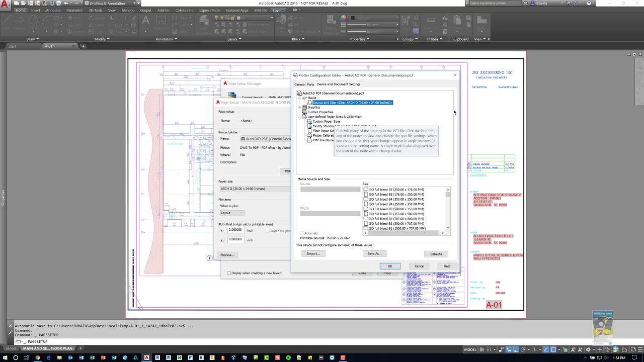
Task: Click the AutoCAD application logo button
Action: pos(6,5)
